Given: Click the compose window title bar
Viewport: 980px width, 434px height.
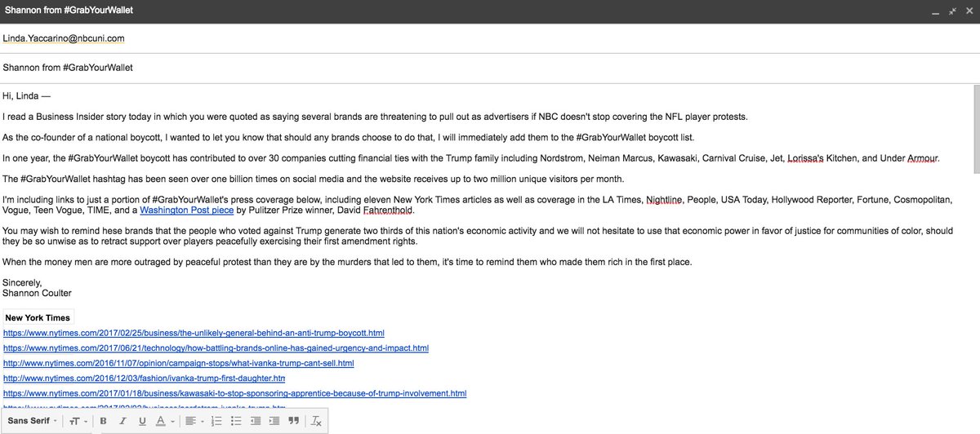Looking at the screenshot, I should click(490, 12).
